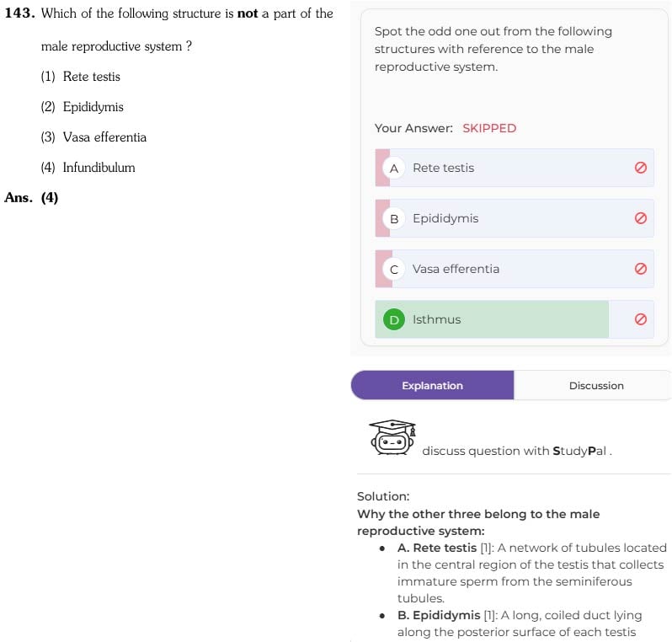672x642 pixels.
Task: Choose the Vasa efferentia answer row
Action: [x=515, y=269]
